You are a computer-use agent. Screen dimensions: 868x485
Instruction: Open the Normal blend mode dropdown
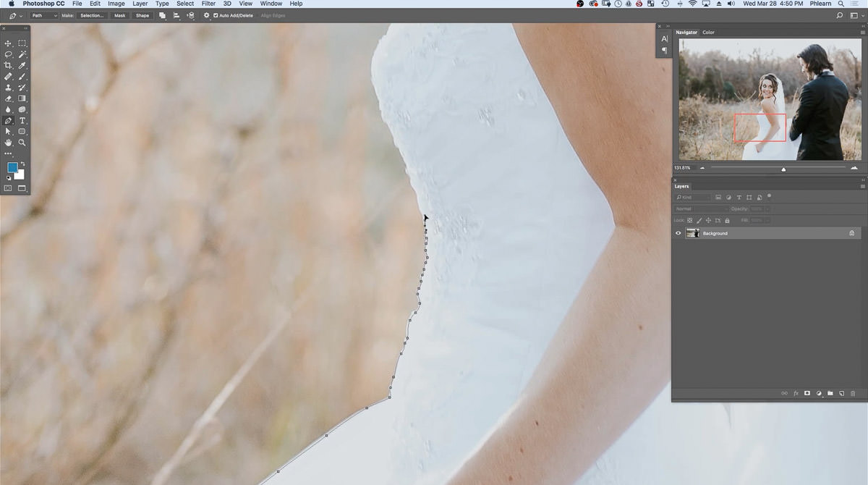tap(700, 208)
